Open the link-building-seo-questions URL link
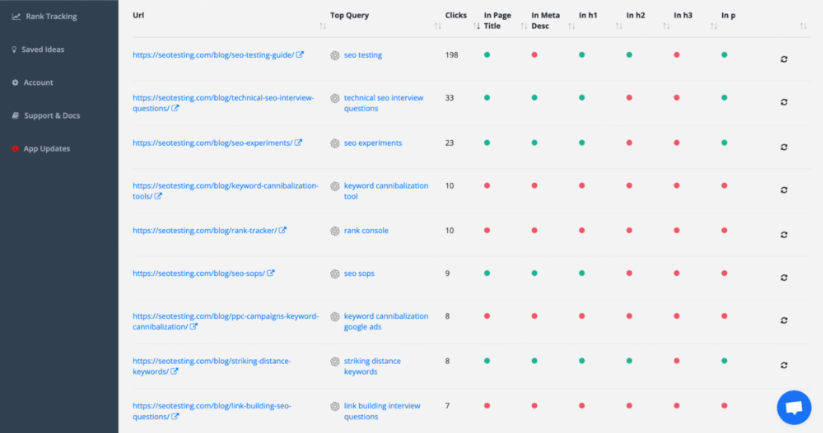This screenshot has height=433, width=823. (x=212, y=411)
